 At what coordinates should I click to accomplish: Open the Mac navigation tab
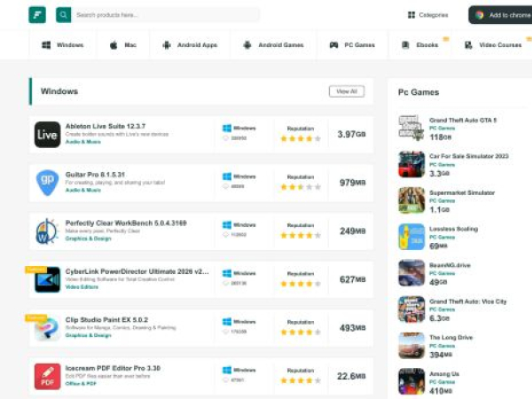click(x=123, y=45)
